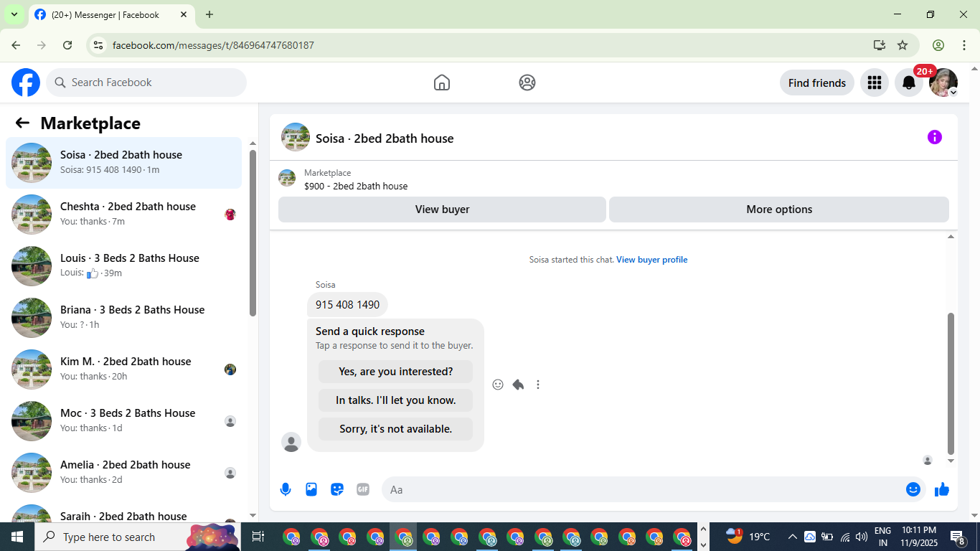Click the 915 408 1490 message bubble
Screen dimensions: 980x551
click(x=347, y=305)
